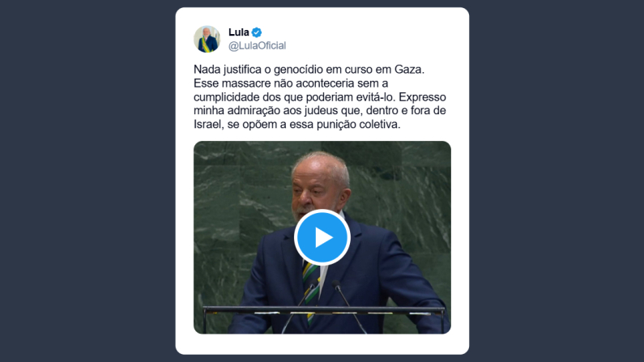Click the dark background left of the tweet card
This screenshot has height=362, width=644.
(x=87, y=181)
